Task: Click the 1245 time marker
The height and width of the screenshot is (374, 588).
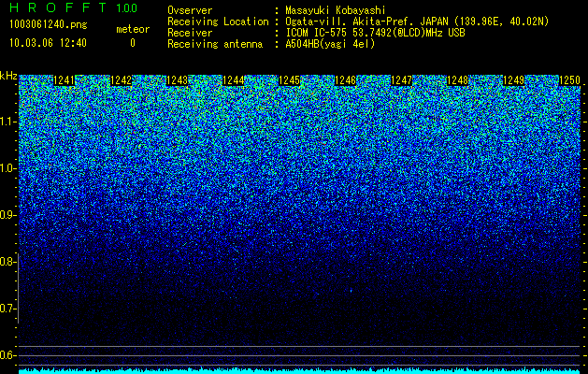Action: [289, 80]
